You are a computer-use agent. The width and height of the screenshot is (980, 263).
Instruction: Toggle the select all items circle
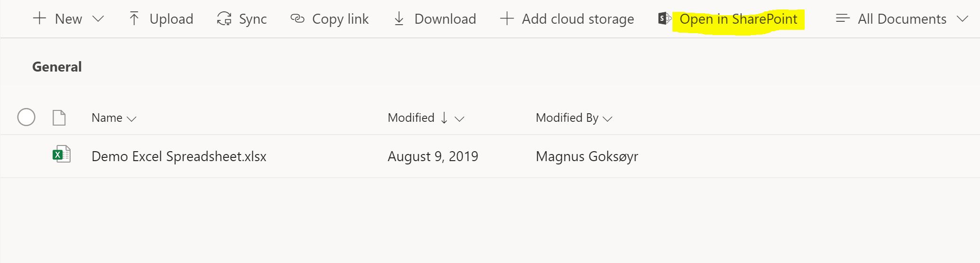(26, 117)
